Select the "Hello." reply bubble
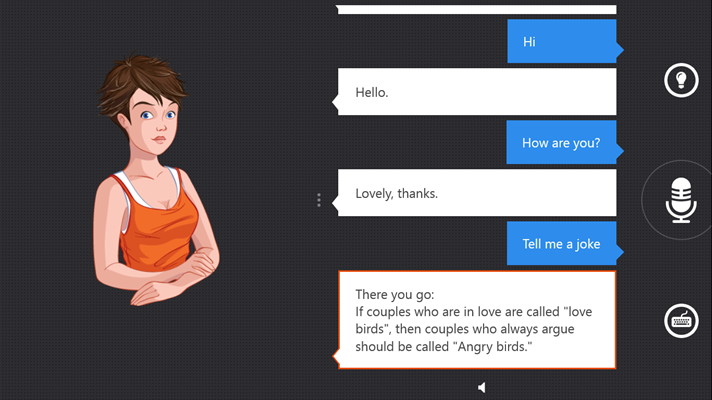 [477, 92]
